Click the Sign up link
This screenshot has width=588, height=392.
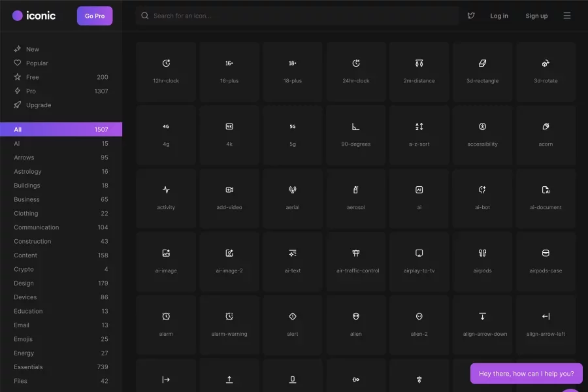[x=536, y=16]
